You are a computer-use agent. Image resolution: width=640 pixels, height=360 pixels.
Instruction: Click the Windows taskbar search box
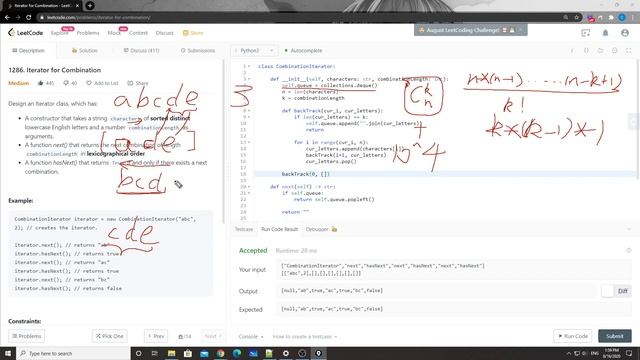[x=73, y=353]
